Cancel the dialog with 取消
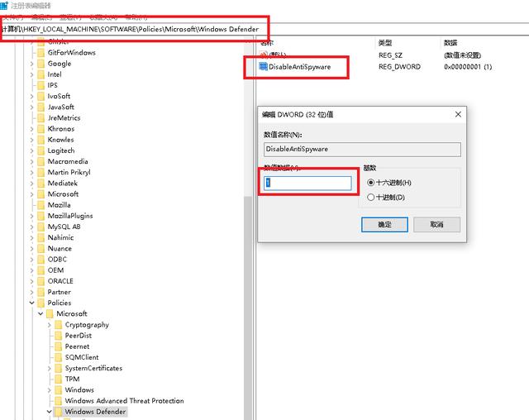Image resolution: width=529 pixels, height=420 pixels. point(436,224)
